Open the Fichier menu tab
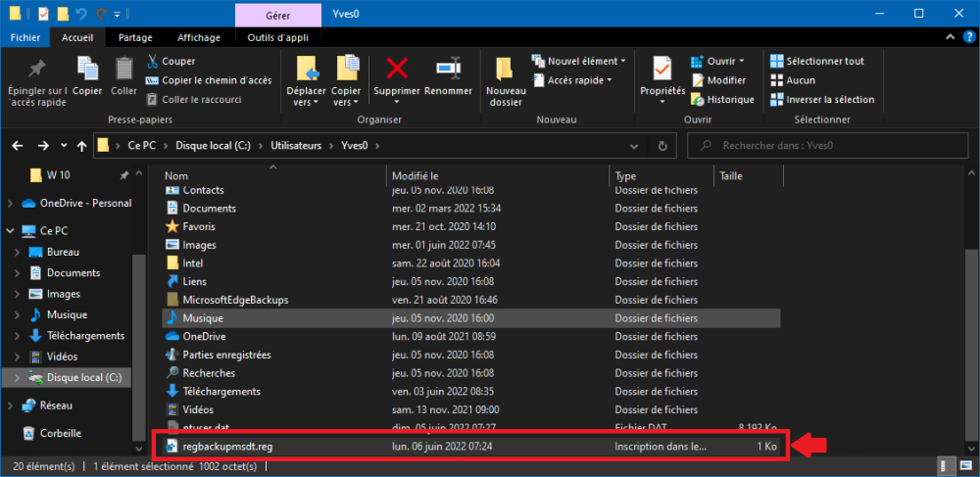Screen dimensions: 980x477 [24, 37]
